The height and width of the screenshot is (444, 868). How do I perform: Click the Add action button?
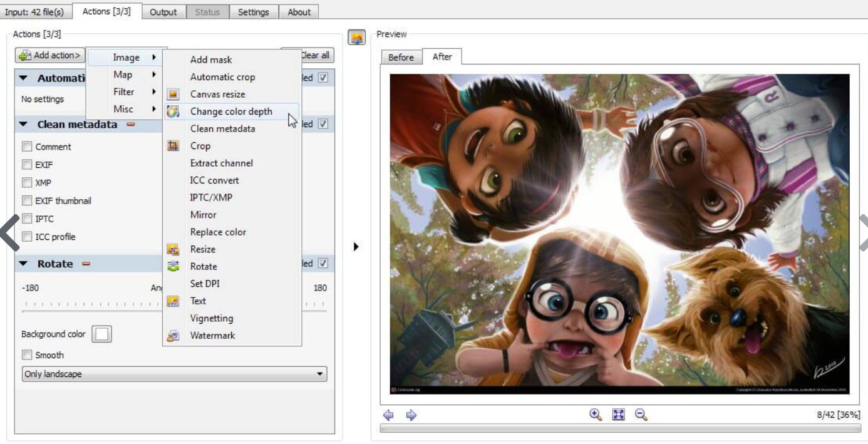pyautogui.click(x=50, y=56)
